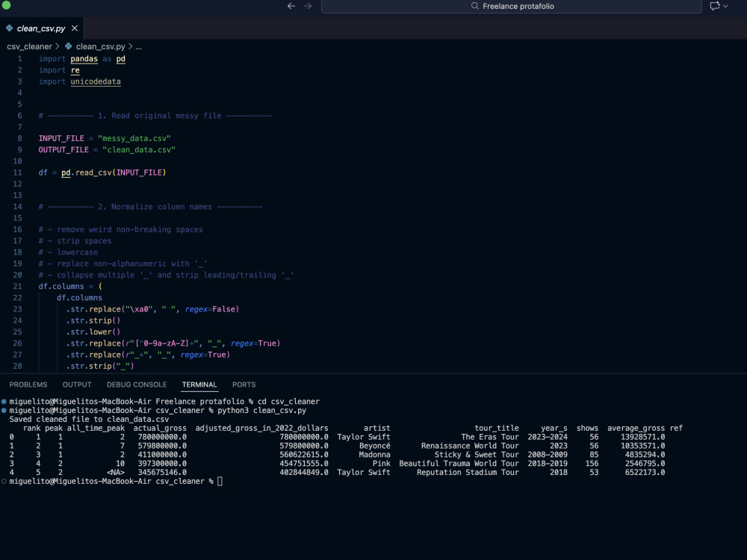Open the chat icon in title bar
Viewport: 747px width, 560px height.
(715, 6)
